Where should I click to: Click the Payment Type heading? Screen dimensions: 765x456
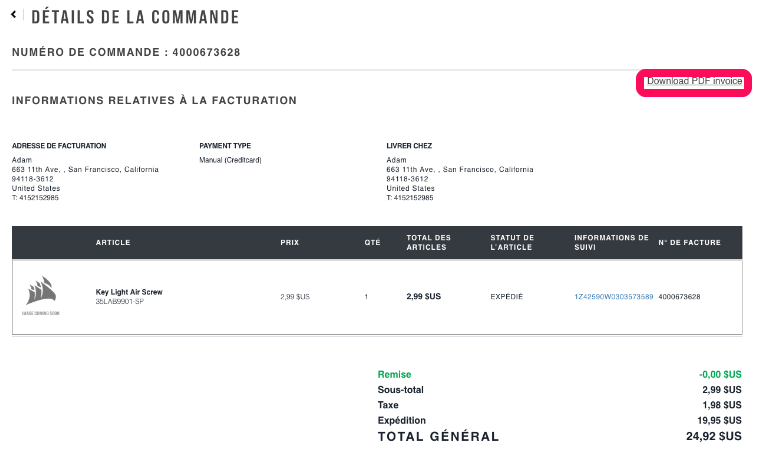(225, 146)
